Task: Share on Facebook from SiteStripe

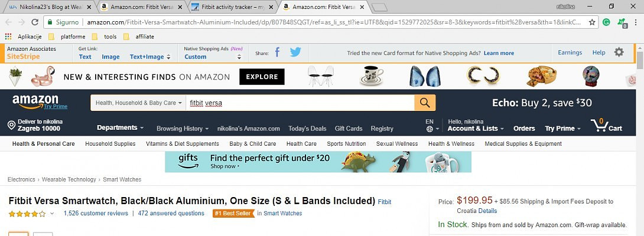Action: pos(277,53)
